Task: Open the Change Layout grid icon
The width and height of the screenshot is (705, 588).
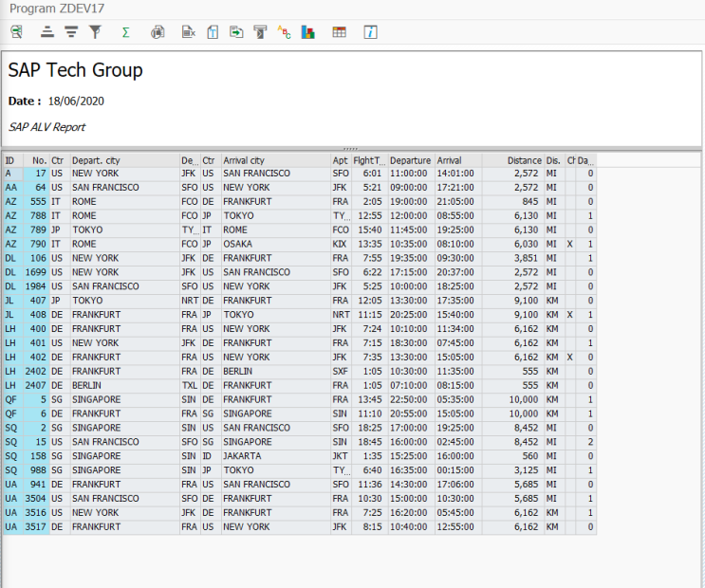Action: point(339,32)
